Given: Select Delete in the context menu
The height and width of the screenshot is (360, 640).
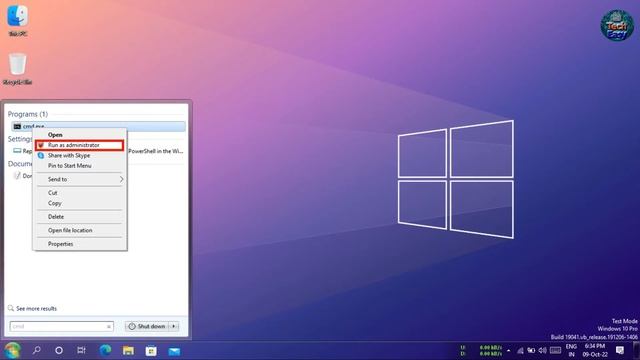Looking at the screenshot, I should click(x=80, y=217).
